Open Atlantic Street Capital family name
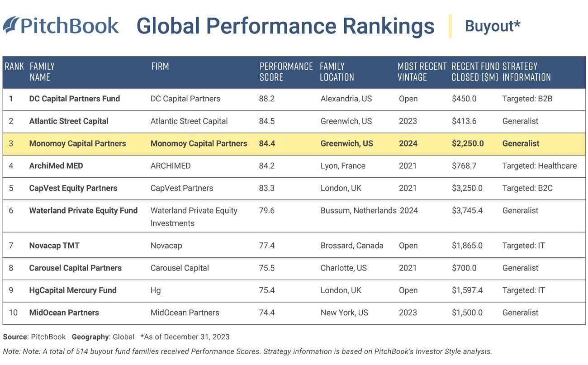The image size is (588, 365). [x=69, y=121]
